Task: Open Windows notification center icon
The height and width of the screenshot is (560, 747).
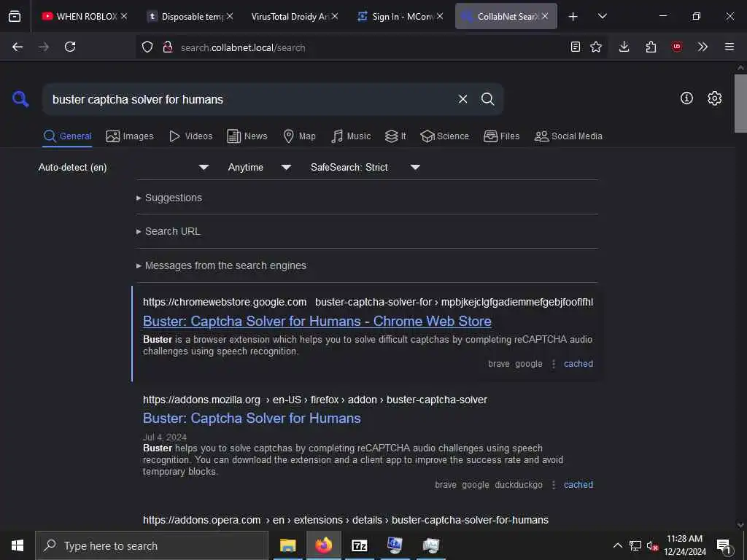Action: pos(724,545)
